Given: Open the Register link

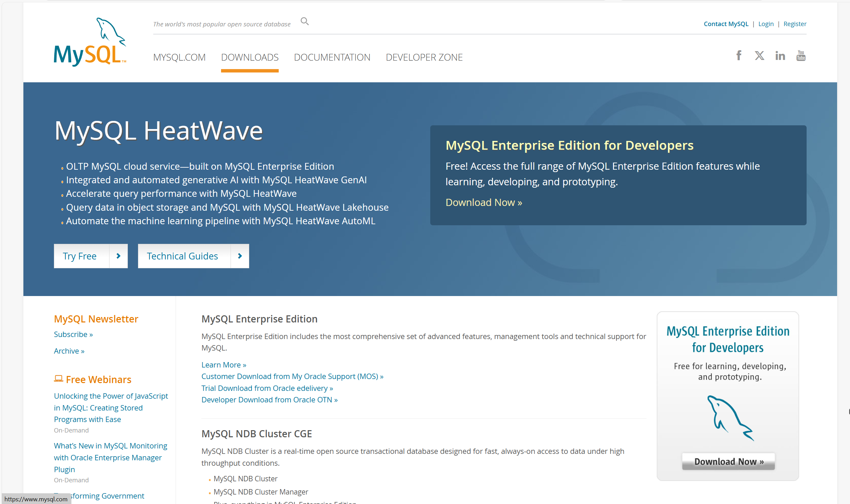Looking at the screenshot, I should (x=794, y=24).
